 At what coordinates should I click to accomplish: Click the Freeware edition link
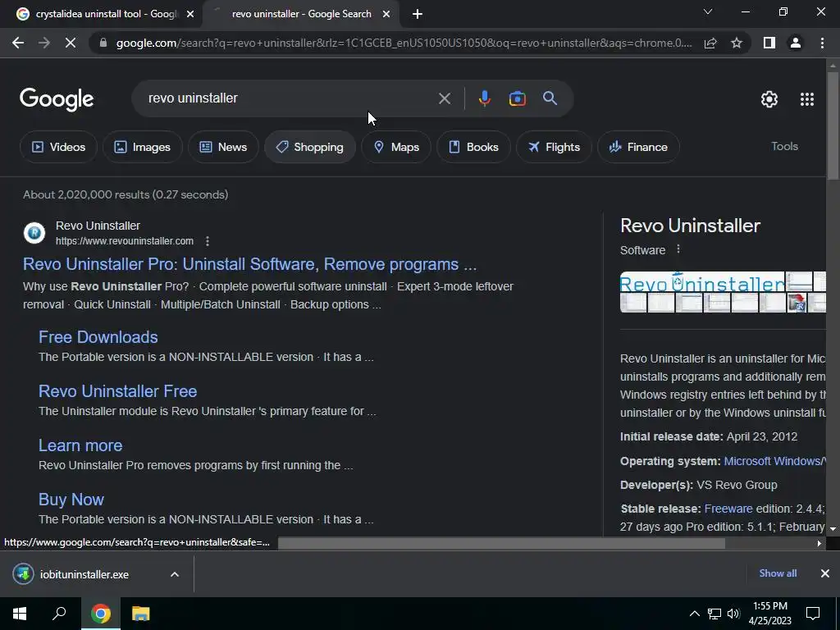click(x=728, y=509)
